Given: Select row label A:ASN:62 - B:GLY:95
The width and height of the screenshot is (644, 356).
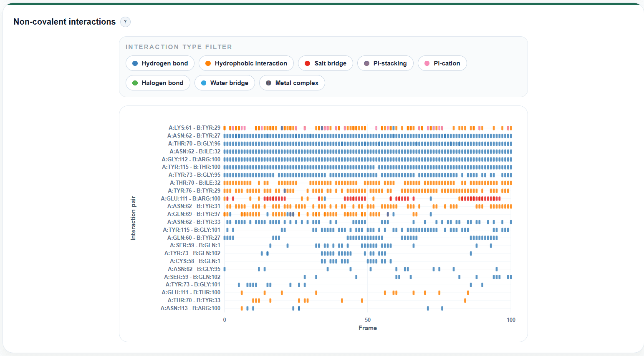Looking at the screenshot, I should (194, 269).
